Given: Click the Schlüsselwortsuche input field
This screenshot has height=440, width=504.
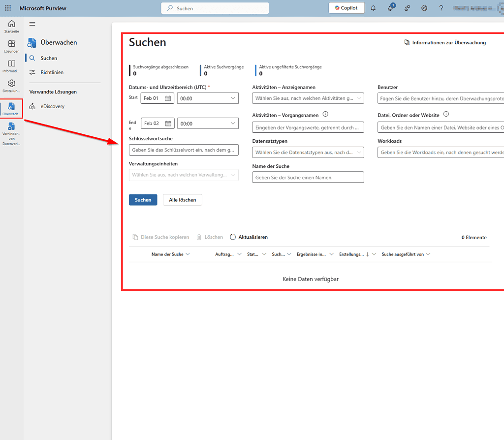Looking at the screenshot, I should click(183, 150).
